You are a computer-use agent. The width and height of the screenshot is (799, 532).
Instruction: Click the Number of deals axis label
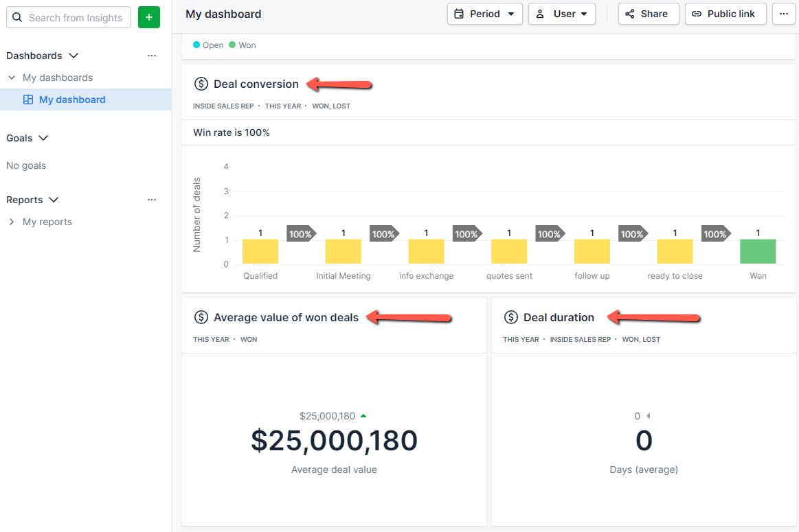196,215
